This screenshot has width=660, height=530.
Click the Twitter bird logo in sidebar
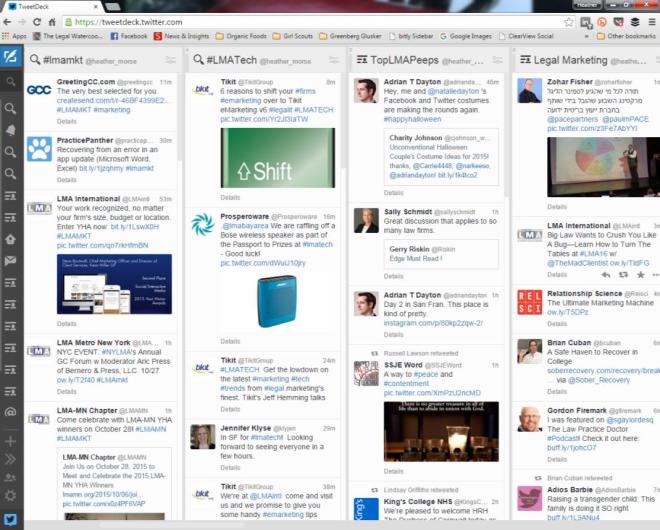pos(11,519)
